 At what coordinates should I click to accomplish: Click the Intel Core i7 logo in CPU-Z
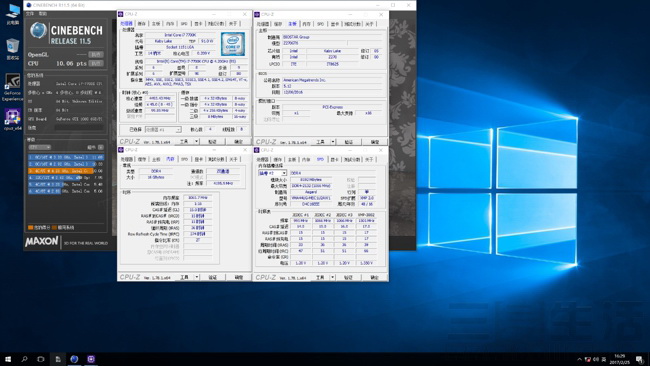(x=233, y=44)
